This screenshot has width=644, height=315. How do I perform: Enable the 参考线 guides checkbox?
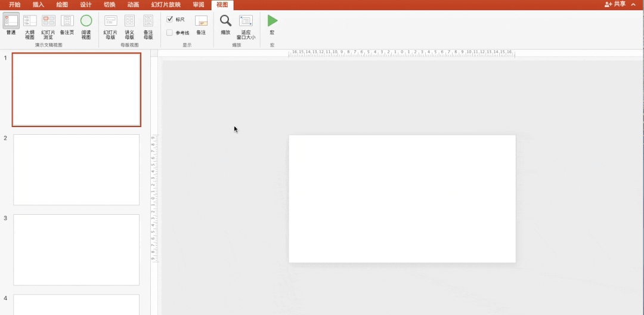(170, 33)
